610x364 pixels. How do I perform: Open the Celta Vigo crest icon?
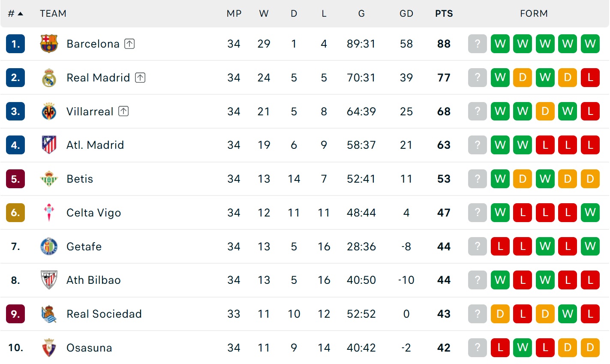click(x=49, y=213)
